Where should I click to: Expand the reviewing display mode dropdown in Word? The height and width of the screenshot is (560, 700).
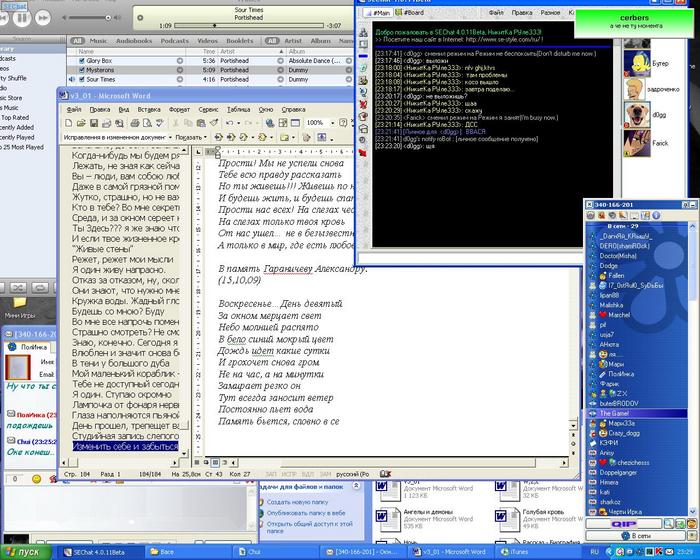[170, 137]
